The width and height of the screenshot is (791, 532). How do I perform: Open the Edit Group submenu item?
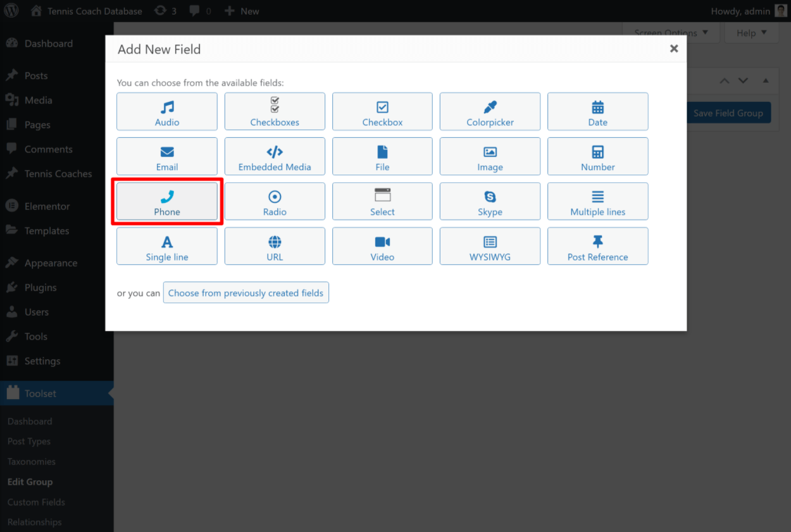[30, 482]
